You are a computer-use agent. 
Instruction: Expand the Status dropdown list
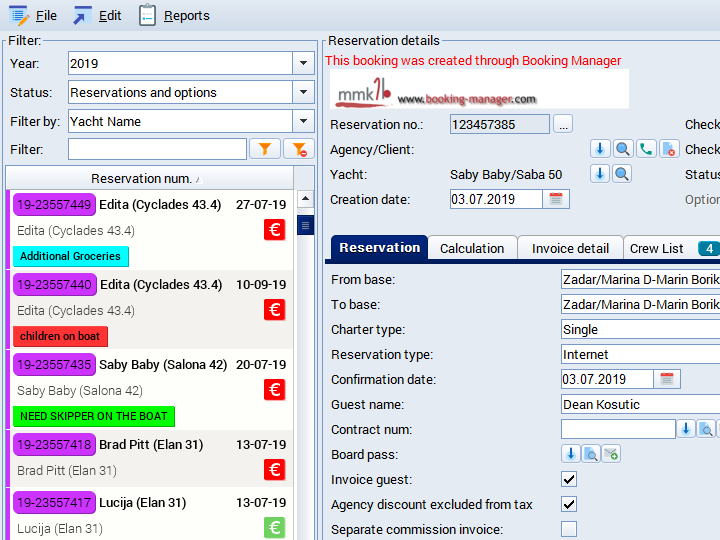pos(304,92)
